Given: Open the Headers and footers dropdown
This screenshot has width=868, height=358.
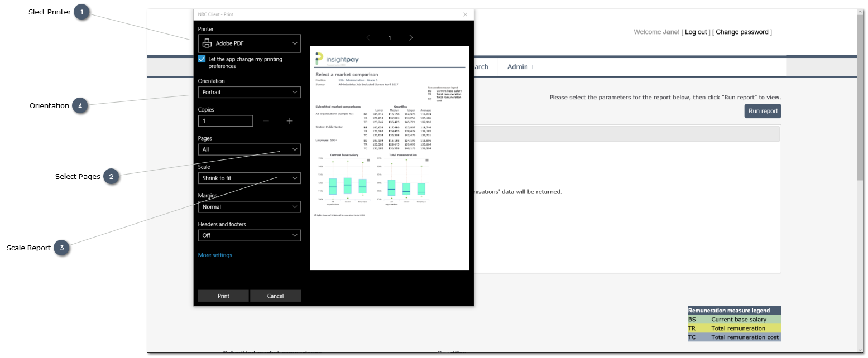Looking at the screenshot, I should pos(249,235).
